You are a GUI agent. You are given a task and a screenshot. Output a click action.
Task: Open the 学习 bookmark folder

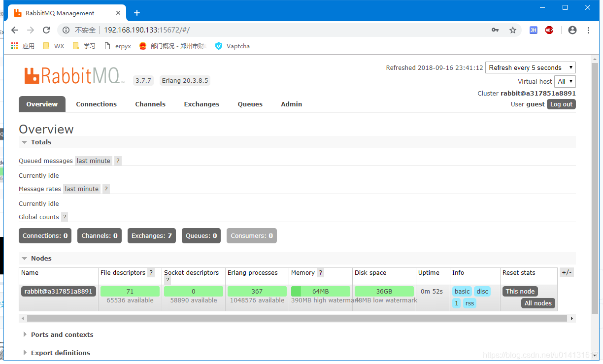point(84,46)
